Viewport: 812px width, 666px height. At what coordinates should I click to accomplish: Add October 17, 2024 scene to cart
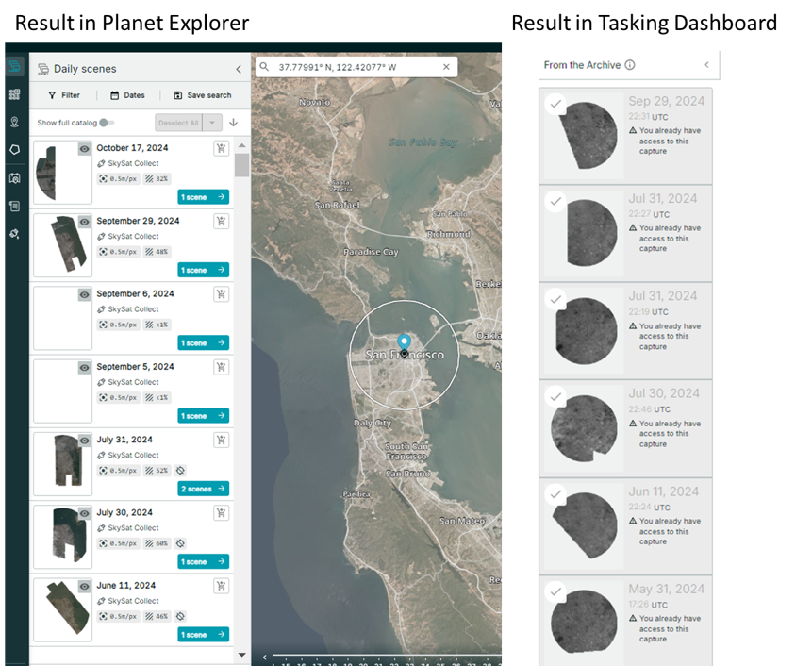[221, 149]
